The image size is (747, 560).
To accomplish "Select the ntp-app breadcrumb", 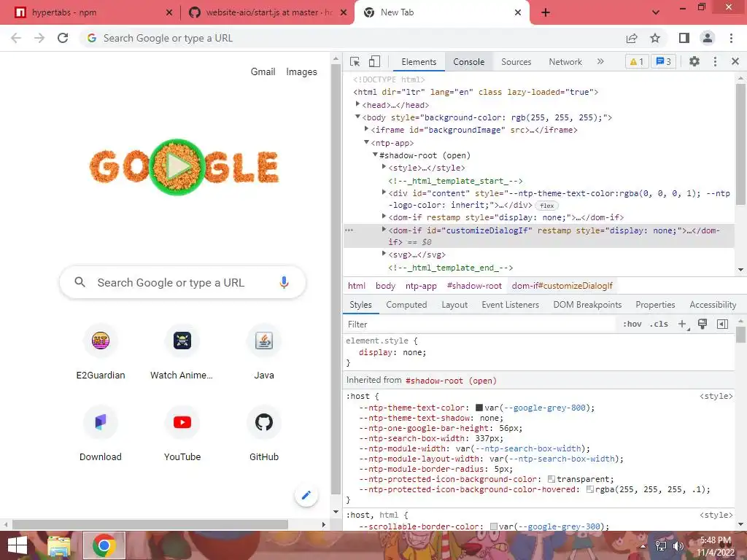I will pos(421,286).
